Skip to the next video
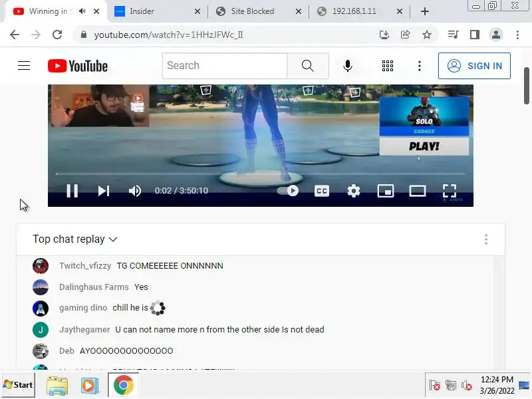The height and width of the screenshot is (399, 532). coord(104,191)
